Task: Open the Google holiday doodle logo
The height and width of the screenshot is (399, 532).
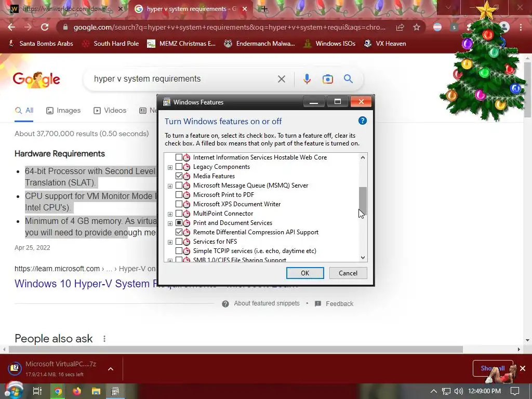Action: (37, 79)
